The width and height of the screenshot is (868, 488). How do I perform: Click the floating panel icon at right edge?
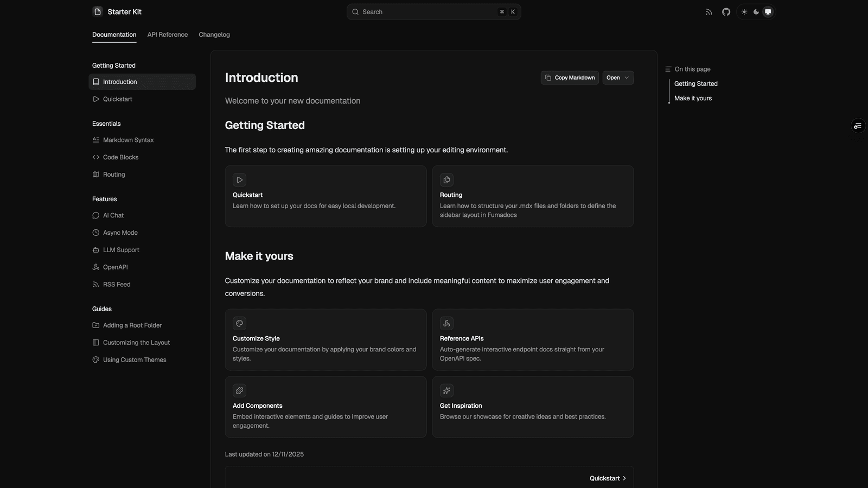(x=858, y=126)
